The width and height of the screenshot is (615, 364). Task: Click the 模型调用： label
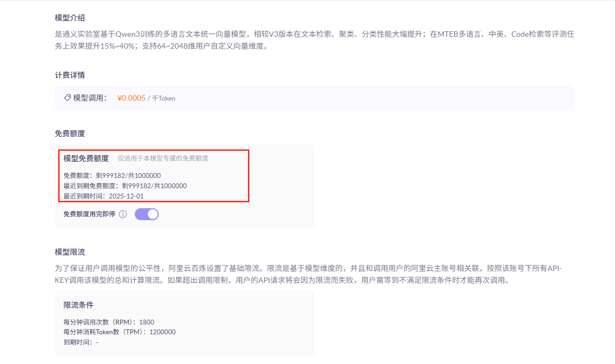90,98
